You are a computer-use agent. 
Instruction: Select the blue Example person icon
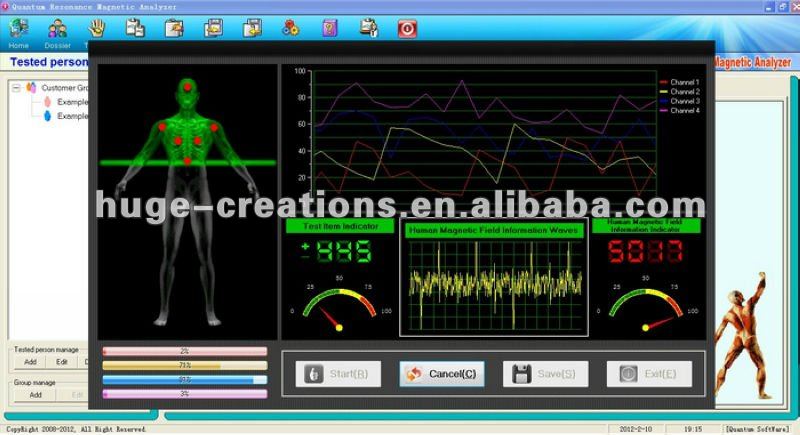(x=47, y=116)
